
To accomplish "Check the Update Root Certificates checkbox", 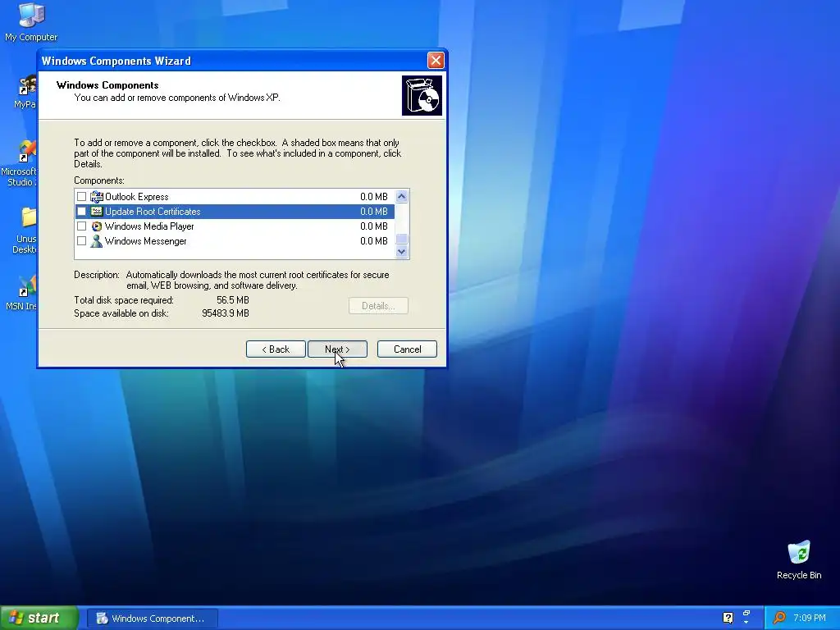I will click(x=81, y=211).
